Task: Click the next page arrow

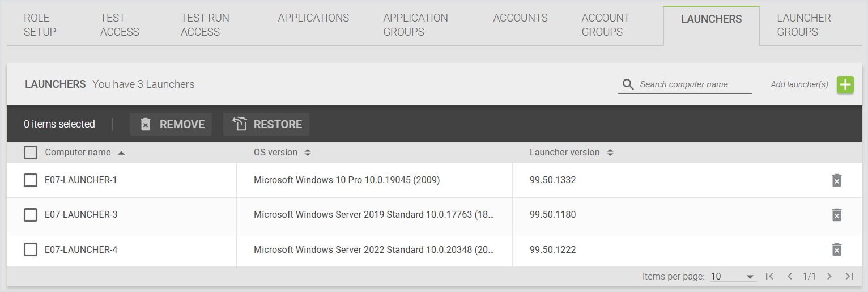Action: (829, 276)
